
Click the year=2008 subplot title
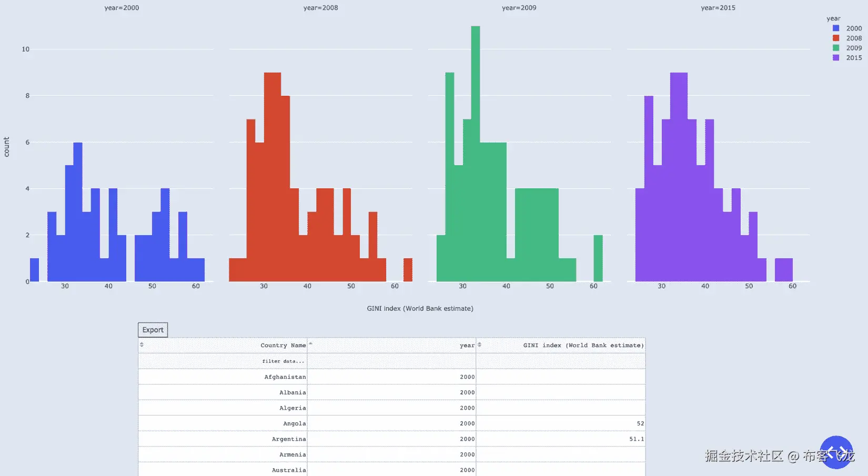coord(320,8)
